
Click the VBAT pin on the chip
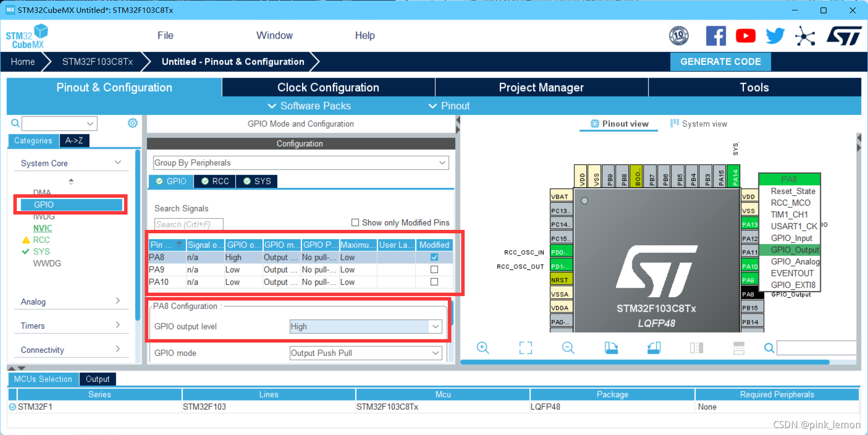(x=561, y=197)
